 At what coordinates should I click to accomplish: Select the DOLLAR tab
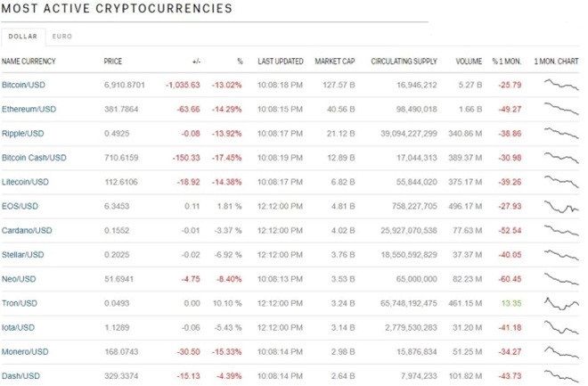(23, 37)
